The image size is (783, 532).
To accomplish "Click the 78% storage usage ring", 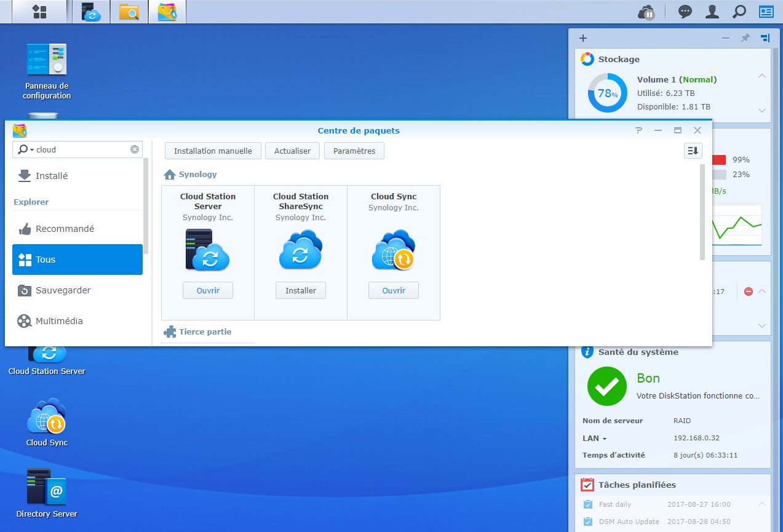I will click(x=608, y=93).
